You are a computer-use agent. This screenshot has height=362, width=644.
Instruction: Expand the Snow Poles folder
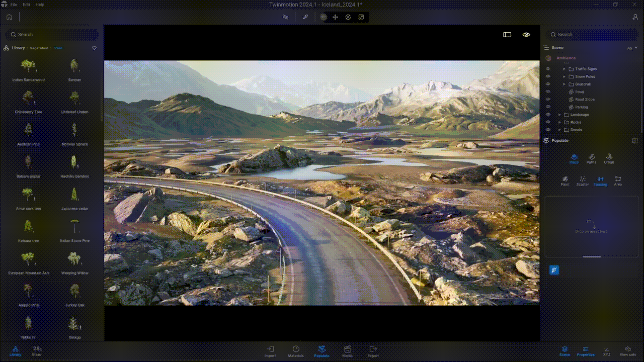[x=564, y=76]
